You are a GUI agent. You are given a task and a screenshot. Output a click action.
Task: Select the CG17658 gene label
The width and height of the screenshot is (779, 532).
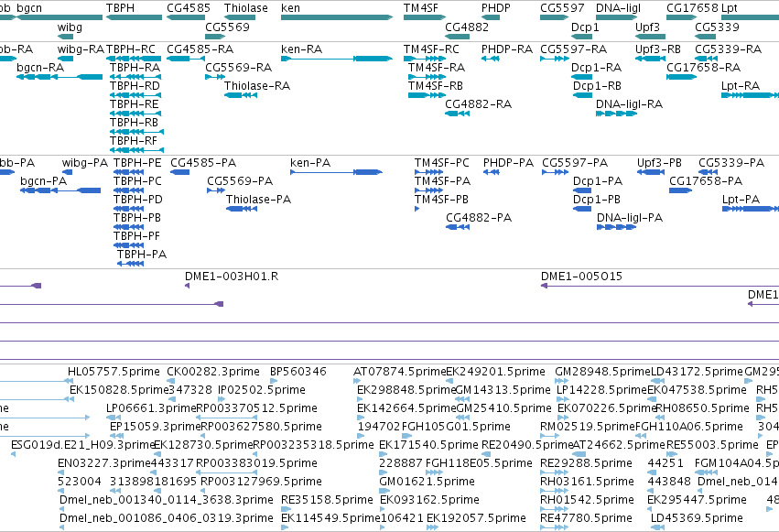[x=693, y=8]
